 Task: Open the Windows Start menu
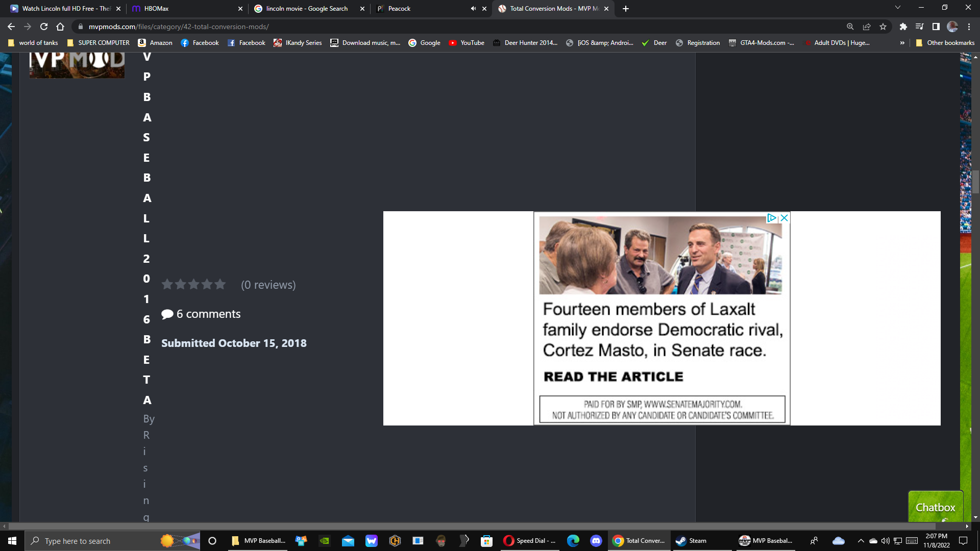point(12,541)
